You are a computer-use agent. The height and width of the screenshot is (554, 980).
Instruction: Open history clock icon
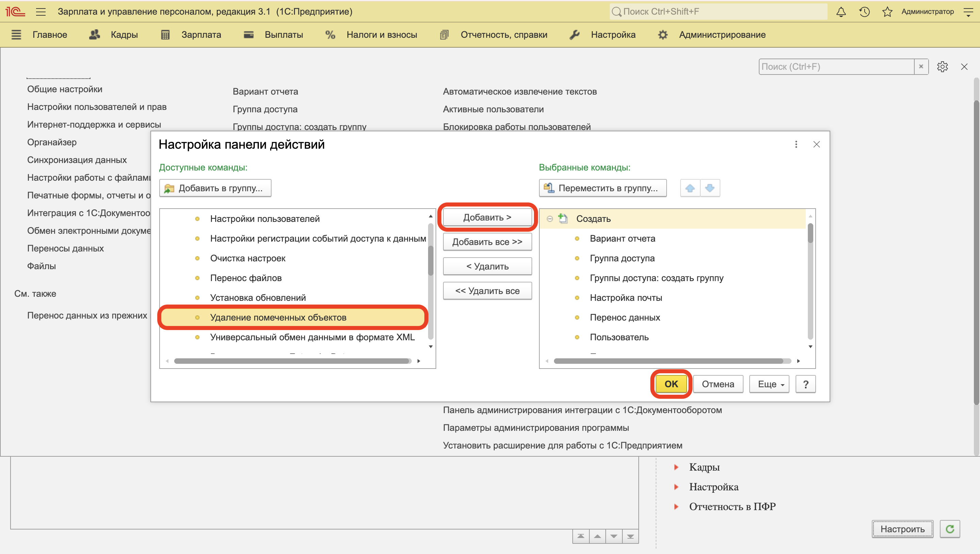pos(864,12)
